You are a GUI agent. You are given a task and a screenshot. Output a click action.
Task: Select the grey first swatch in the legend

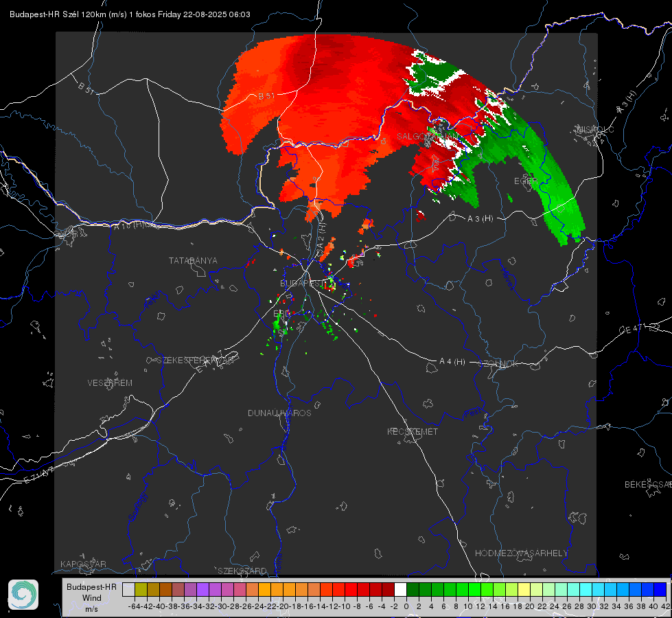pyautogui.click(x=128, y=589)
